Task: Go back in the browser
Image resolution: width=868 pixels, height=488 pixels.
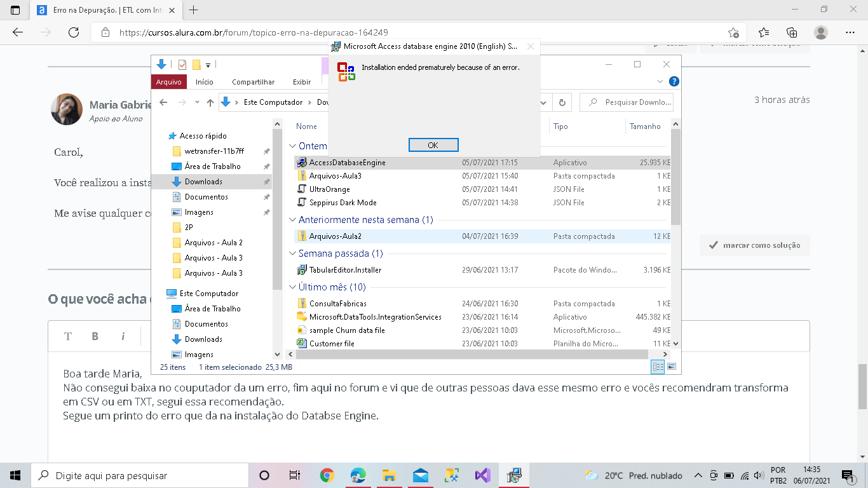Action: pyautogui.click(x=18, y=32)
